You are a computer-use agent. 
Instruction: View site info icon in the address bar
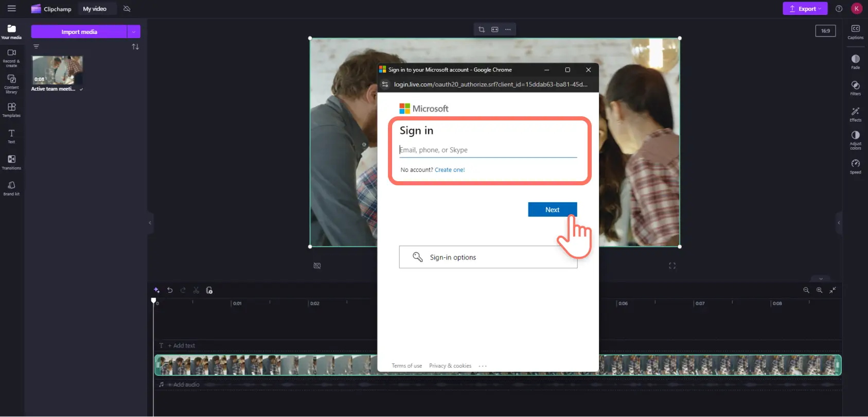[x=385, y=84]
